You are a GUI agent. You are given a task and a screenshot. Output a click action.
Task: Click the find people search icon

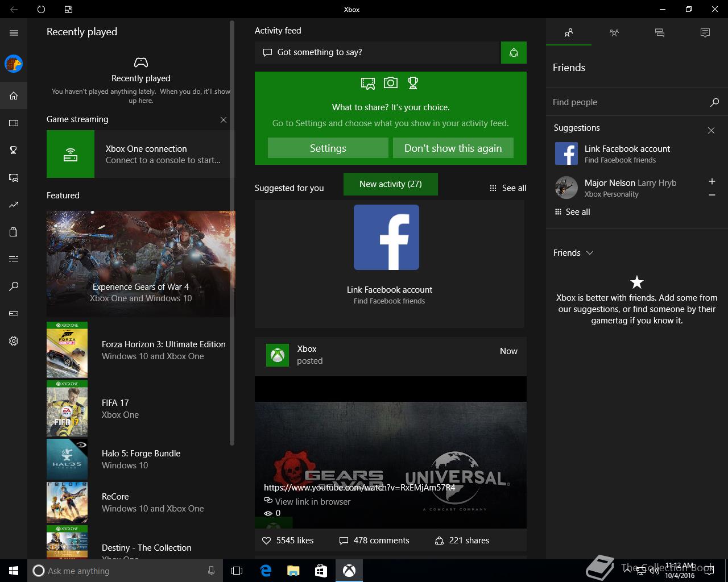pyautogui.click(x=714, y=102)
